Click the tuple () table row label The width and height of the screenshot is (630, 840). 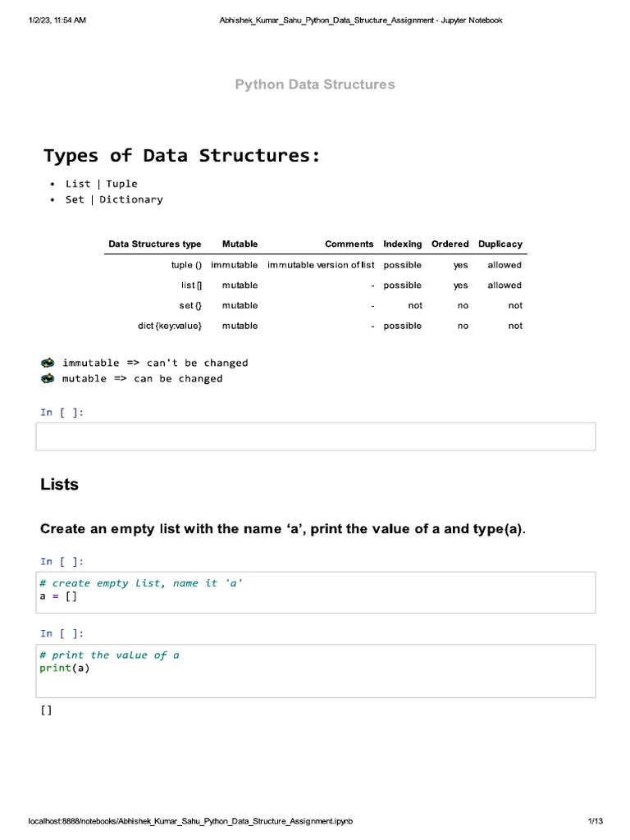(x=186, y=265)
